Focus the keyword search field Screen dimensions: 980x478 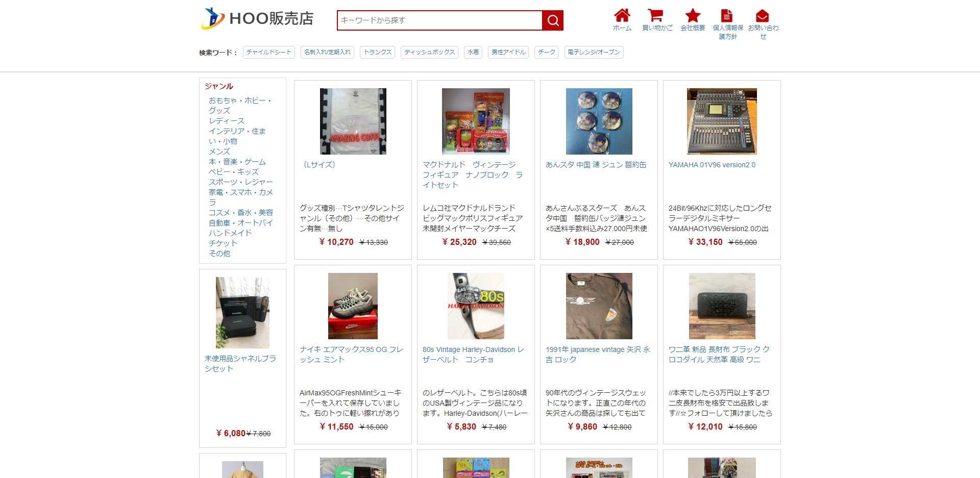click(440, 20)
